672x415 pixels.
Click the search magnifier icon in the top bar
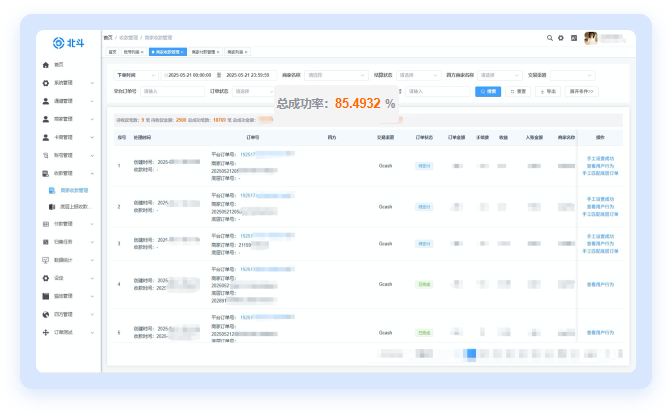(x=549, y=38)
